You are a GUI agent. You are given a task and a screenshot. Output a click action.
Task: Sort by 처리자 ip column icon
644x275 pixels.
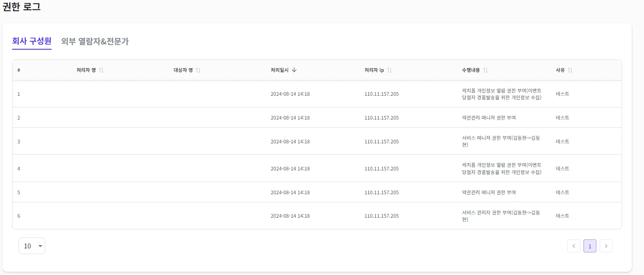[389, 70]
